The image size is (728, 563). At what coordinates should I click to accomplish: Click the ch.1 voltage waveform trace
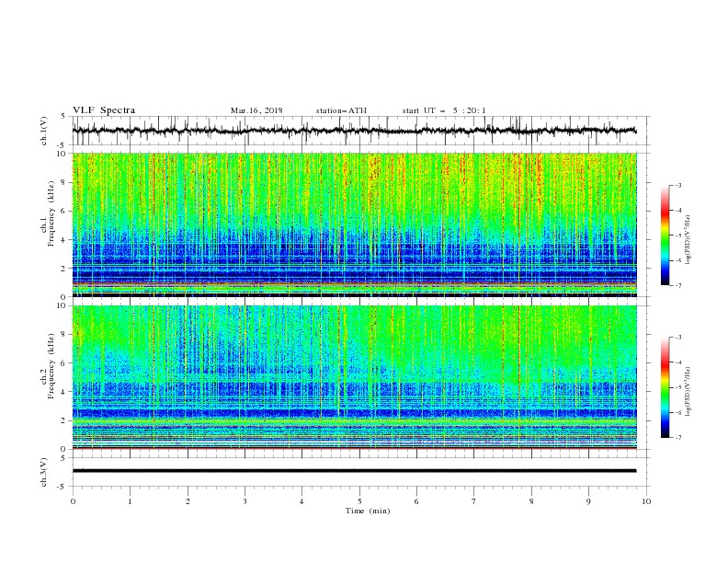coord(354,131)
